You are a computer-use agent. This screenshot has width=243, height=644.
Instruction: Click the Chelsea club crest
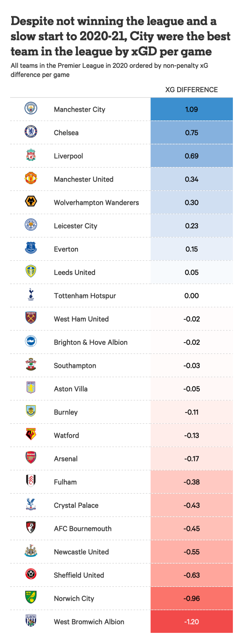point(31,132)
